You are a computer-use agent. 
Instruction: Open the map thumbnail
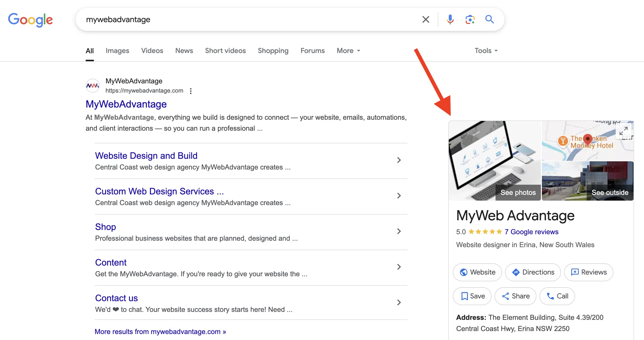click(587, 141)
